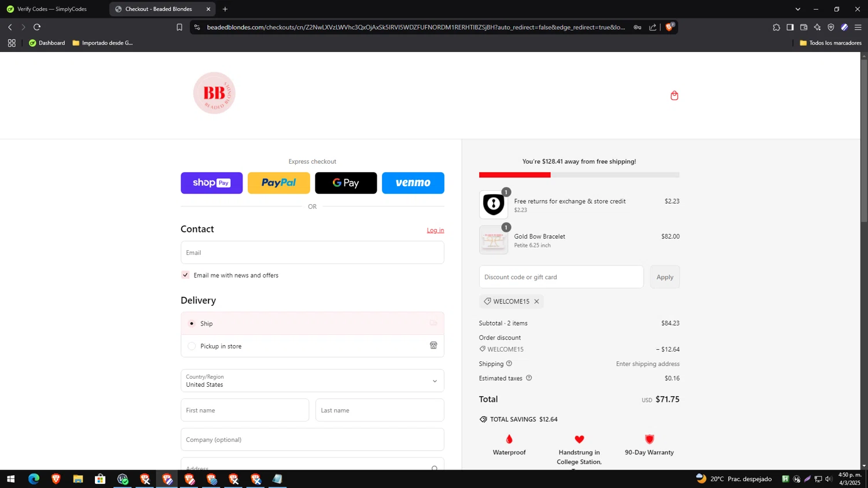Open the Brave Shields lion icon
This screenshot has width=868, height=488.
[x=670, y=27]
